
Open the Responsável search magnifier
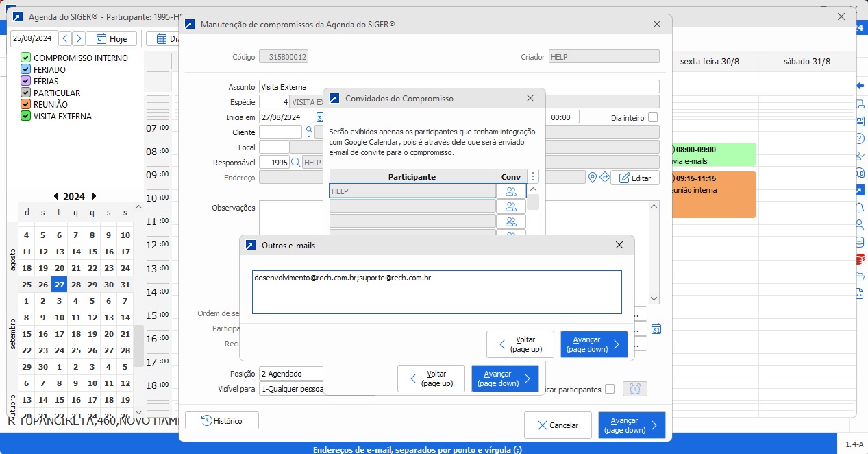click(x=296, y=163)
